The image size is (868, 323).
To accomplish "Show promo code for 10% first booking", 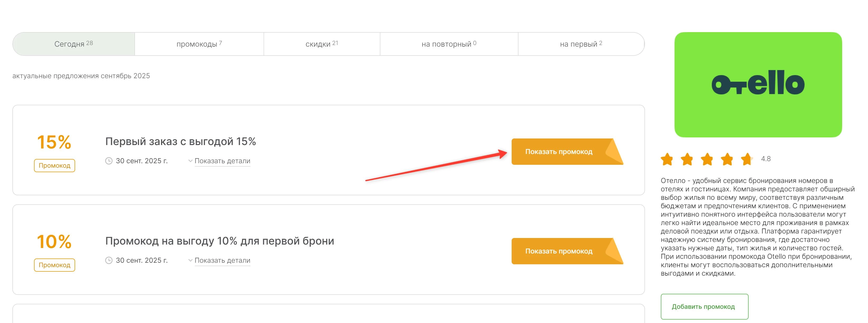I will pos(559,251).
